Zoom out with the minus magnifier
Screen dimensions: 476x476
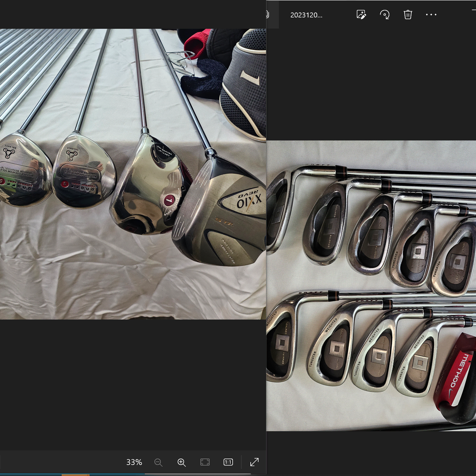point(158,462)
